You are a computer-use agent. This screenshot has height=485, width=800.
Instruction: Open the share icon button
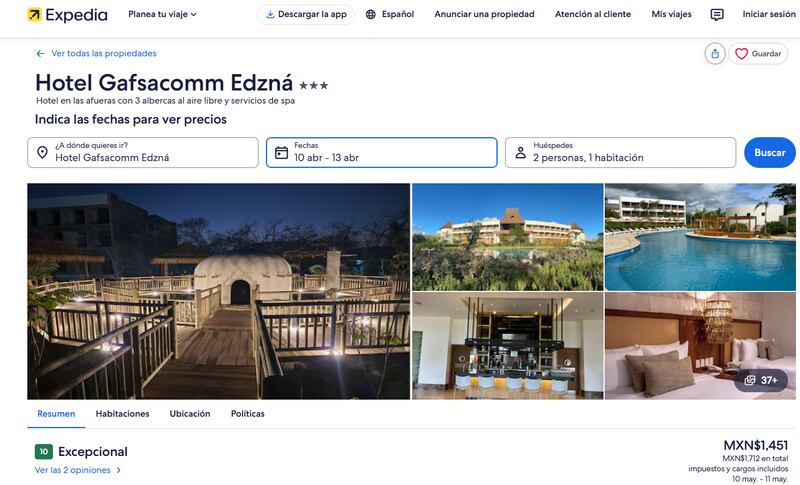click(x=715, y=54)
